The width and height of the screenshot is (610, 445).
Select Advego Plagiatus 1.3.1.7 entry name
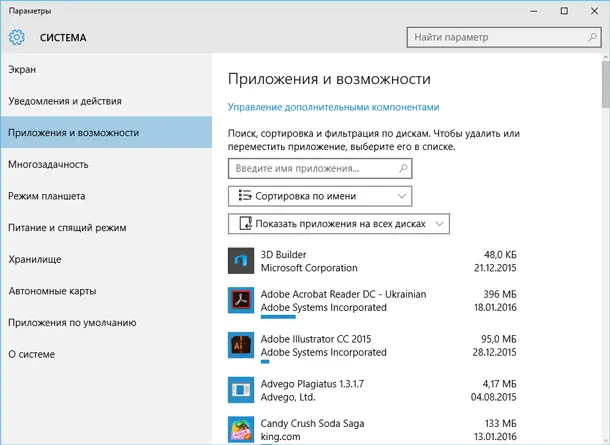click(312, 384)
